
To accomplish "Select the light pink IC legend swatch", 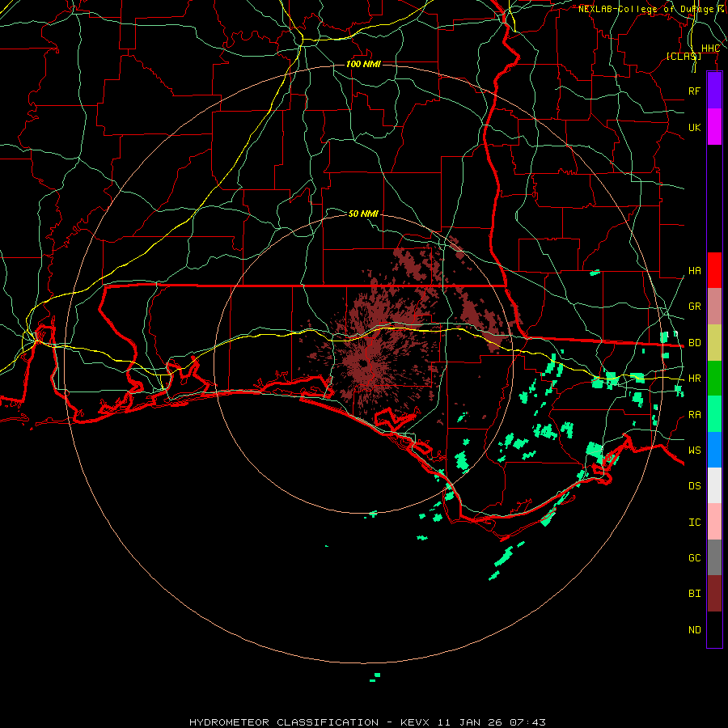I will pos(714,522).
